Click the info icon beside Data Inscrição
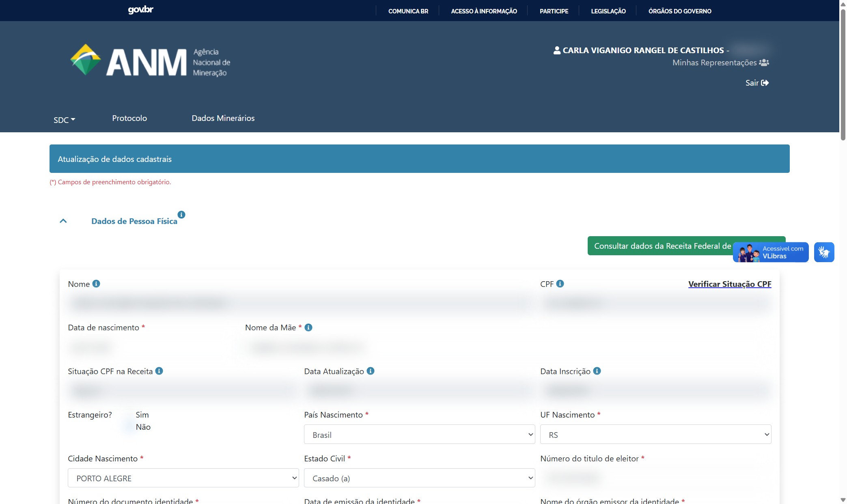The height and width of the screenshot is (504, 847). pyautogui.click(x=597, y=371)
